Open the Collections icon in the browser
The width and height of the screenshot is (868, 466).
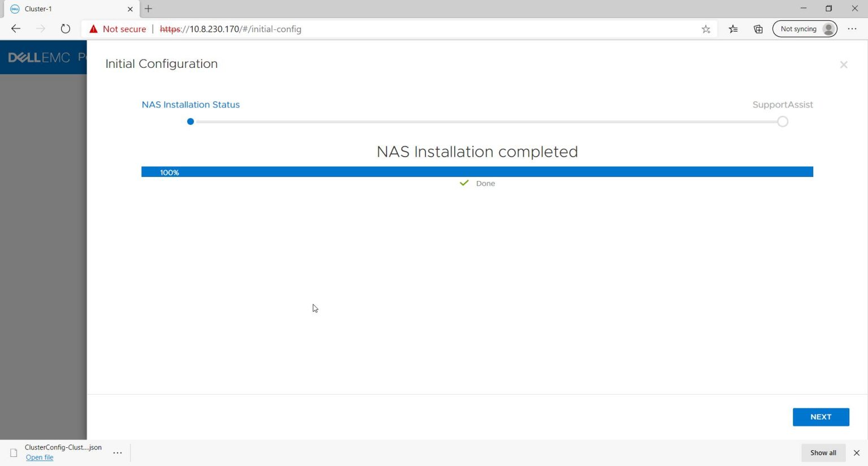[758, 28]
